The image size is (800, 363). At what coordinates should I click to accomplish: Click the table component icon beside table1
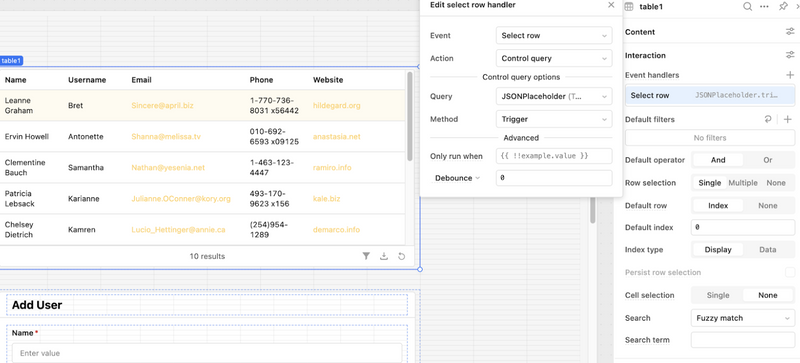point(629,7)
